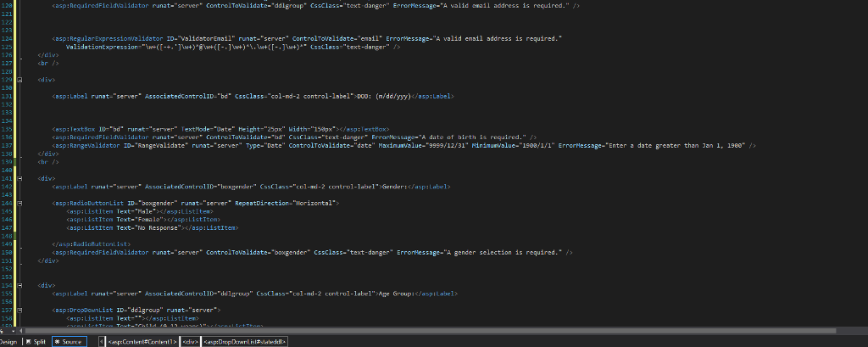Collapse the div block at line 154

point(20,285)
